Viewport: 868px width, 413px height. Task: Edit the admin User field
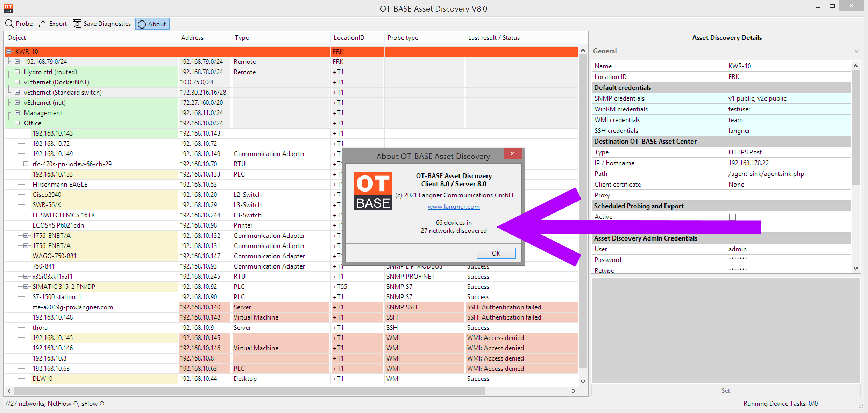[788, 249]
